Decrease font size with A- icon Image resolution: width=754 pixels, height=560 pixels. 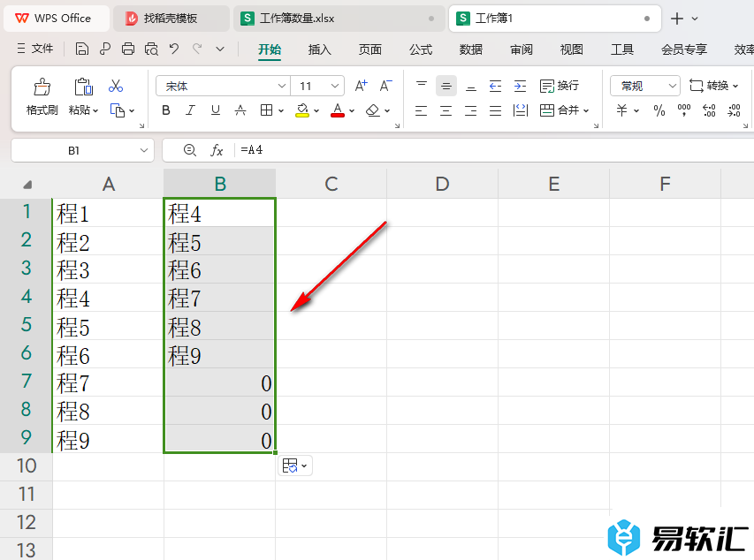[x=385, y=86]
